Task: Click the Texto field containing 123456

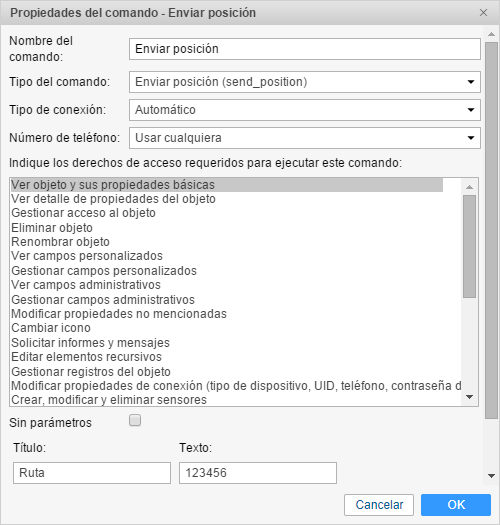Action: (x=258, y=473)
